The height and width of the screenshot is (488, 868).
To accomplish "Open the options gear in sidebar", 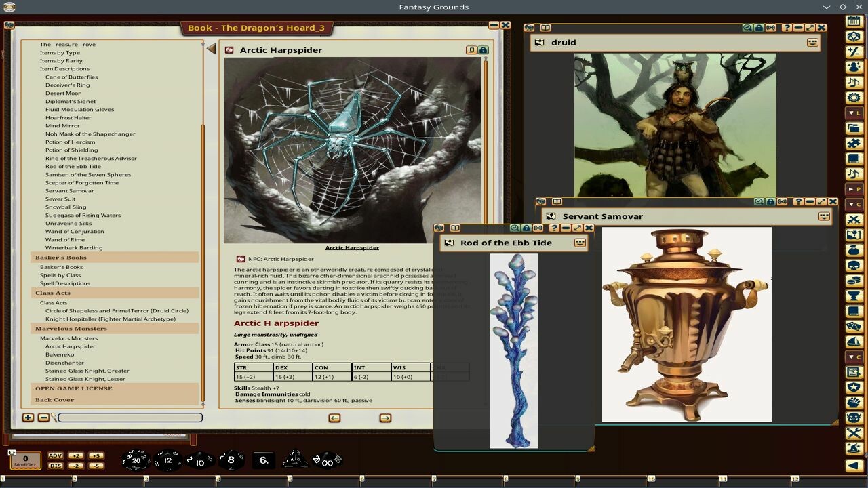I will 854,97.
